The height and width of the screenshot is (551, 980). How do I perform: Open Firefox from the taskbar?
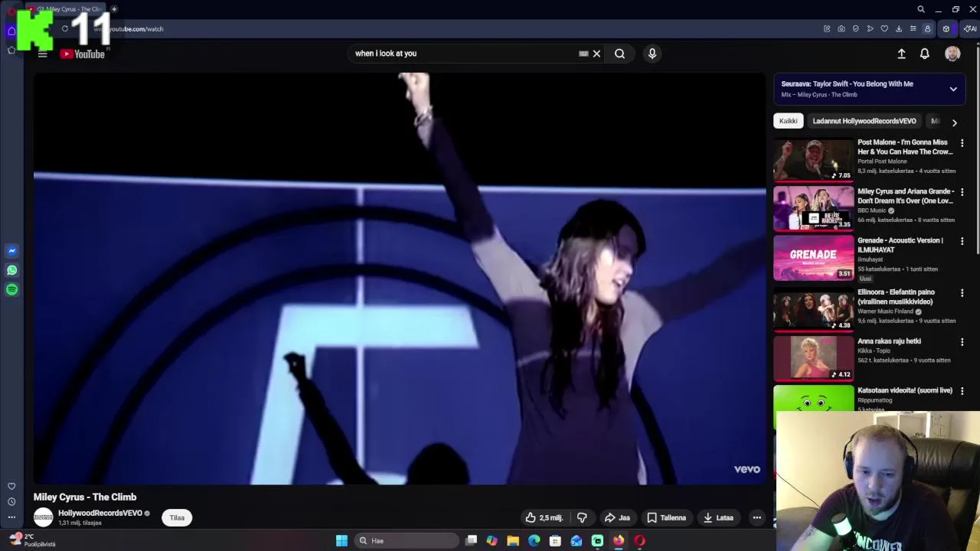point(618,541)
